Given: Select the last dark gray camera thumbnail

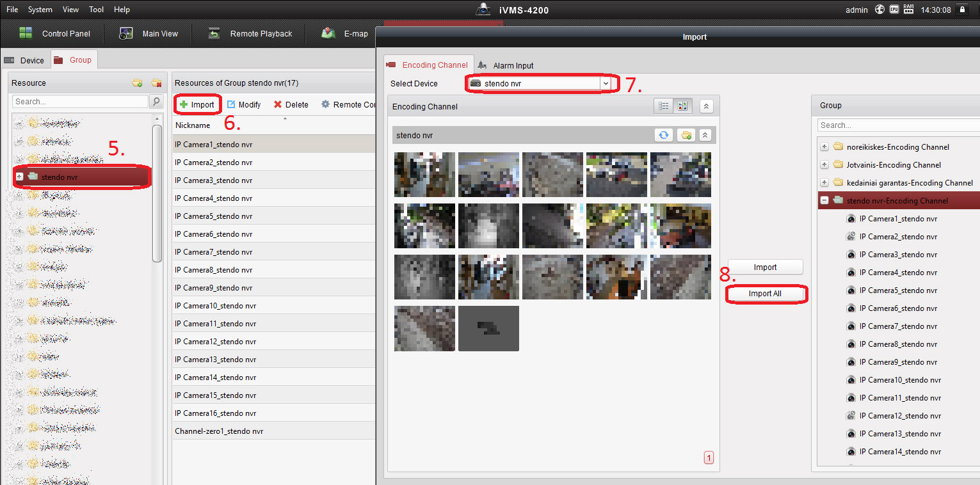Looking at the screenshot, I should [x=488, y=328].
